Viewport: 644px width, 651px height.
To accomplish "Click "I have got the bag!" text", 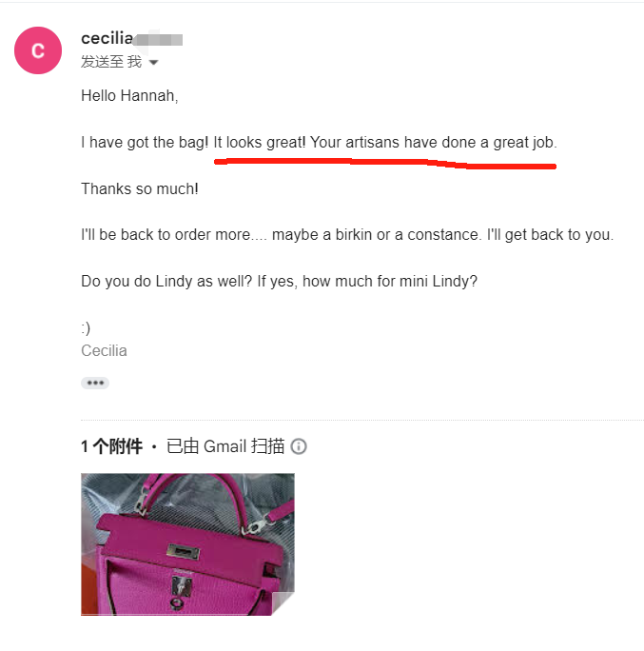I will click(145, 143).
